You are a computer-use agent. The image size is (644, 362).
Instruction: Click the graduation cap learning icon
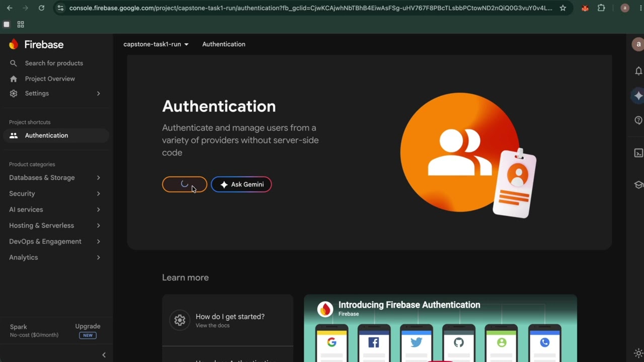pyautogui.click(x=638, y=185)
